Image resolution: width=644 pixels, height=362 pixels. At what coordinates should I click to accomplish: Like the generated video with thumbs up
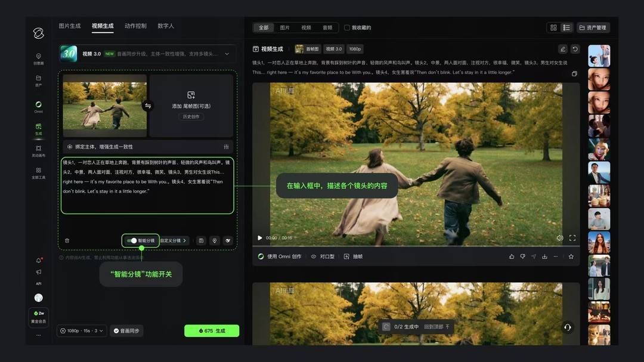click(512, 256)
